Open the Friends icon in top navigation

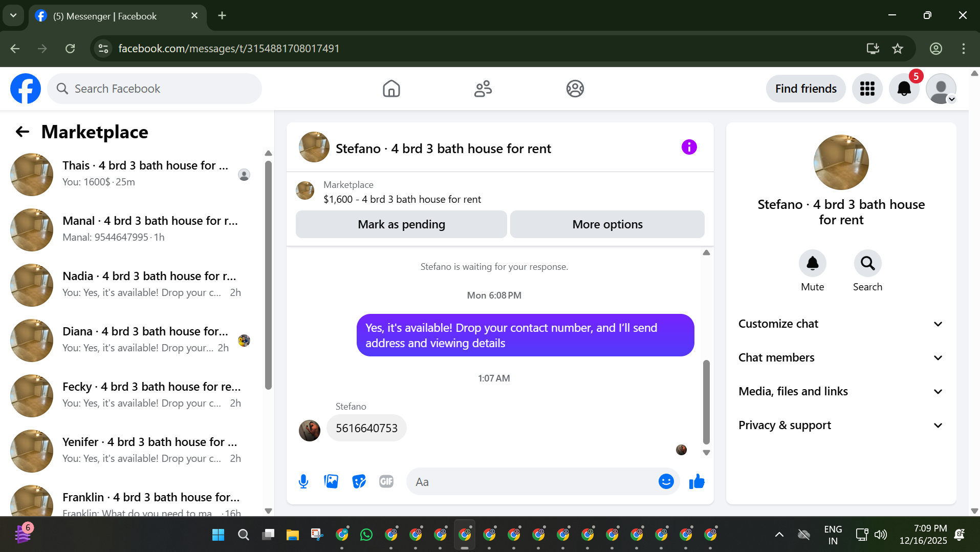[x=483, y=89]
